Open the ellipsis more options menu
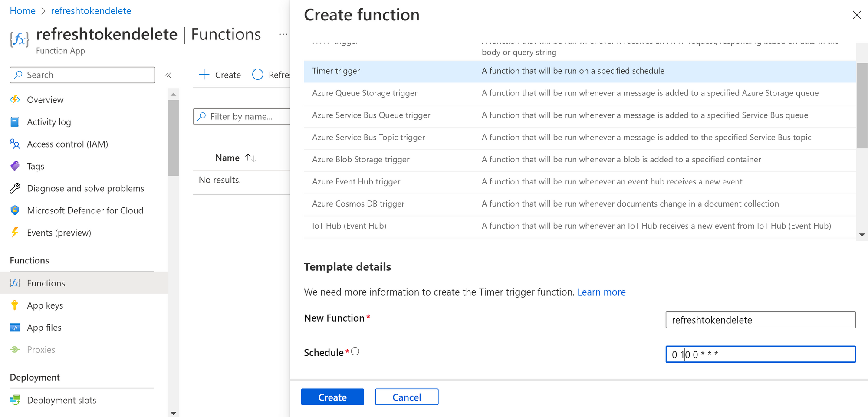The width and height of the screenshot is (868, 417). pyautogui.click(x=283, y=34)
